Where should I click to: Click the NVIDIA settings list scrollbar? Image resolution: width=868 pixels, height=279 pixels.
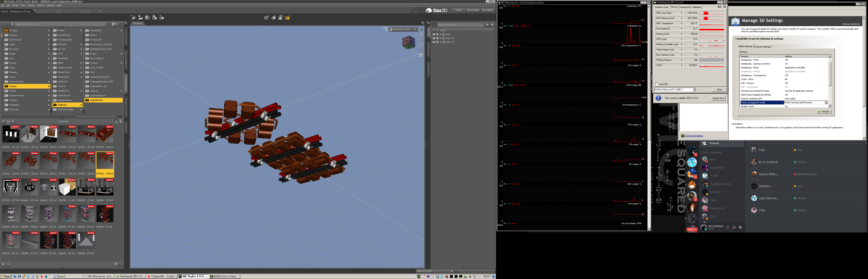pos(830,74)
